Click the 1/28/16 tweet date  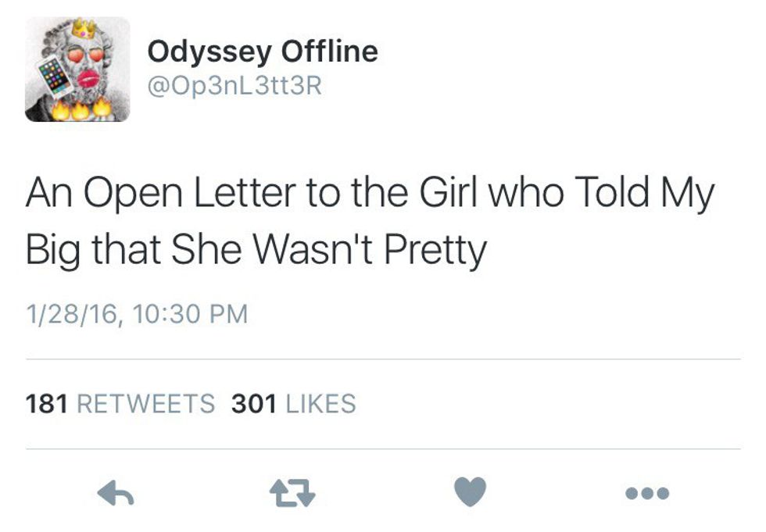(72, 314)
